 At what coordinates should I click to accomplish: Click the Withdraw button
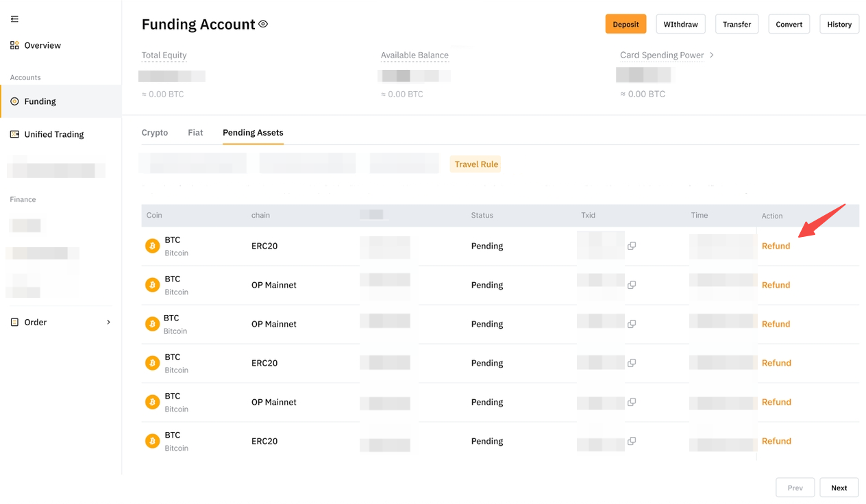click(x=680, y=24)
